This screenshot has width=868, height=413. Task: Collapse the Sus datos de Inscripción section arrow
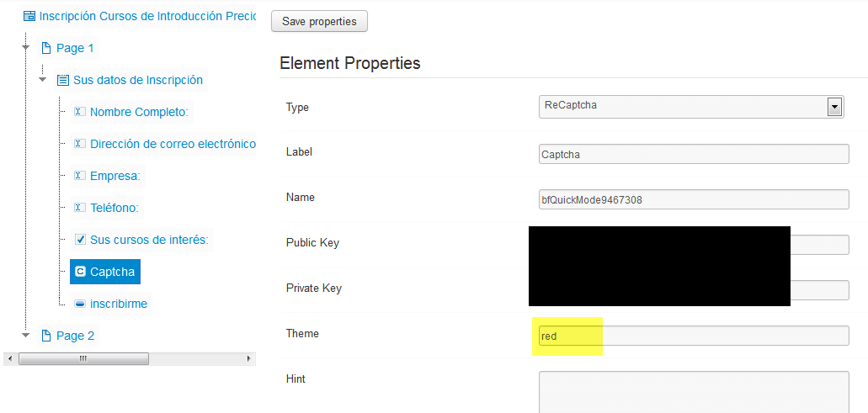[x=43, y=80]
